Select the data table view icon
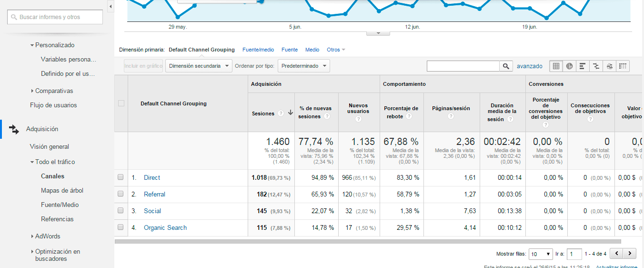Image resolution: width=644 pixels, height=268 pixels. 556,66
